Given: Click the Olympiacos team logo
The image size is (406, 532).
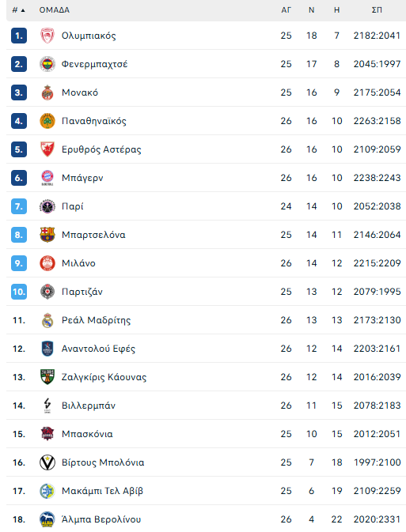Looking at the screenshot, I should 47,36.
